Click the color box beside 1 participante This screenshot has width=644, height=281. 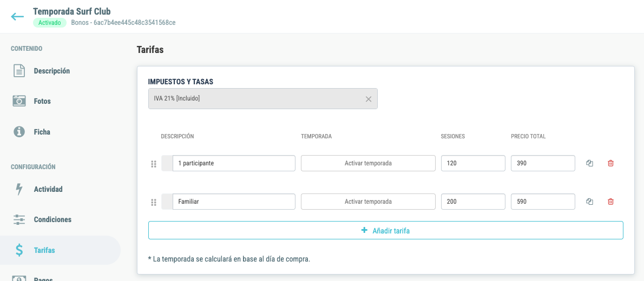[x=167, y=163]
